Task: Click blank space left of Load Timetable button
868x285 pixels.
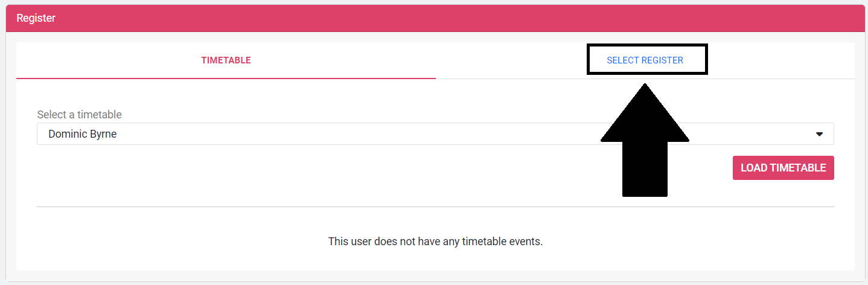Action: point(483,168)
